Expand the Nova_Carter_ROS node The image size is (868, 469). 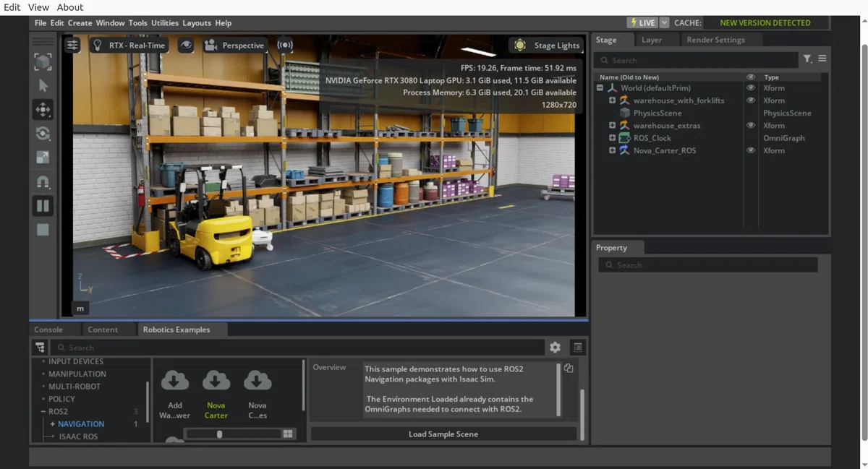612,150
